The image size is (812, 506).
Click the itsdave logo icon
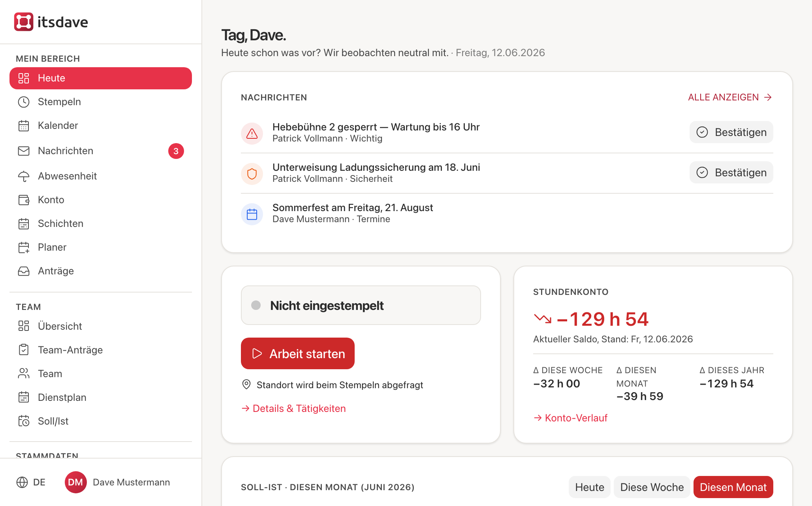click(x=24, y=22)
